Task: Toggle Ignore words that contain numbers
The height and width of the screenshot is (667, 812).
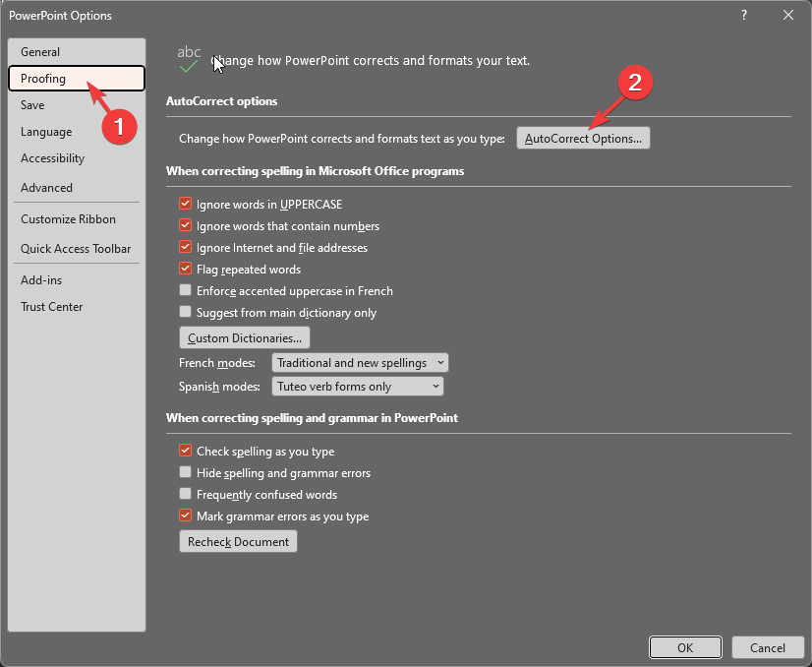Action: (x=185, y=225)
